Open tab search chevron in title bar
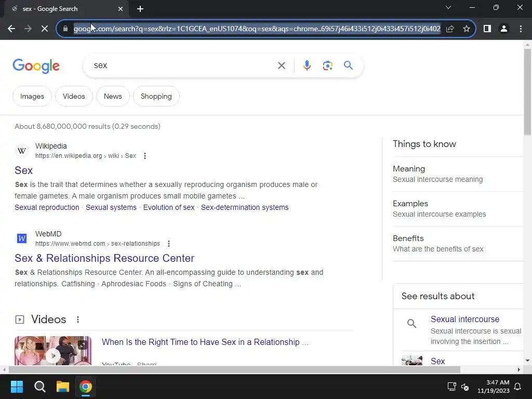 448,7
